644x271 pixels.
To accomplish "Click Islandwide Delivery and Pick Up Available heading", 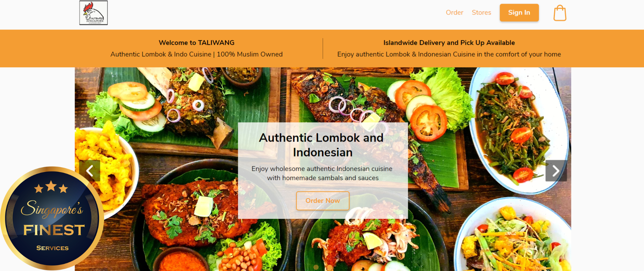I will [449, 43].
